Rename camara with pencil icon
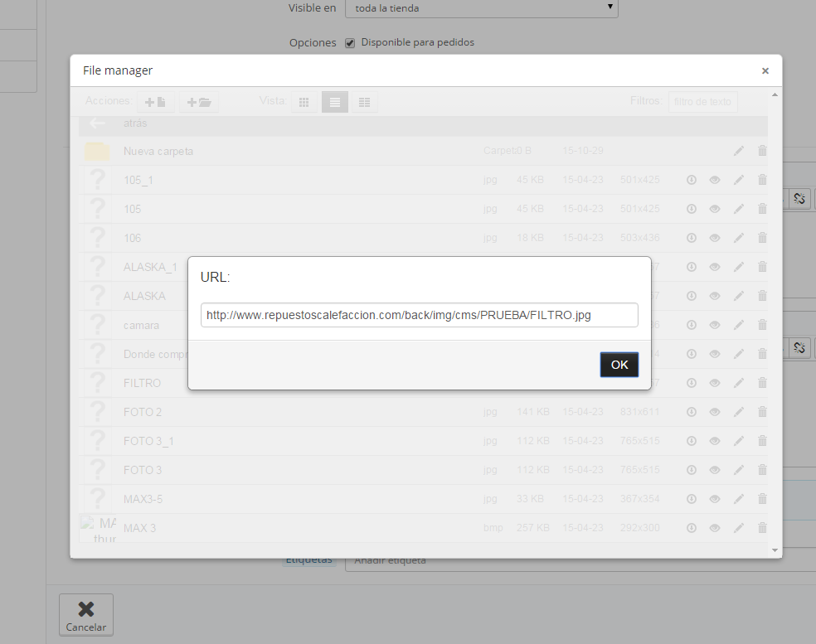 (738, 325)
